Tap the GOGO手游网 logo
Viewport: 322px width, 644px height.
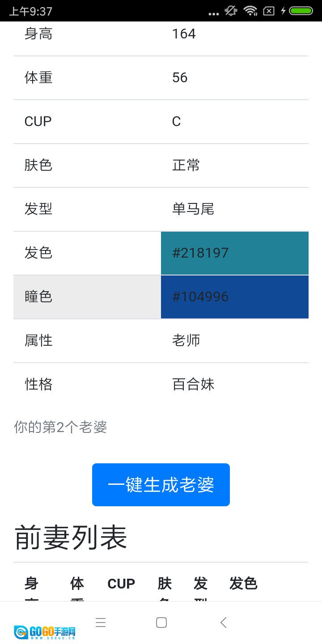[45, 632]
